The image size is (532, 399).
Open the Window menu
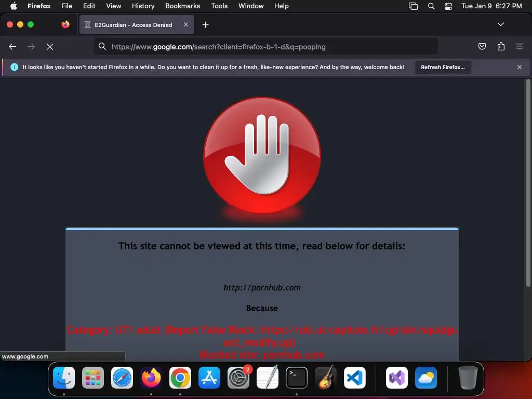251,6
